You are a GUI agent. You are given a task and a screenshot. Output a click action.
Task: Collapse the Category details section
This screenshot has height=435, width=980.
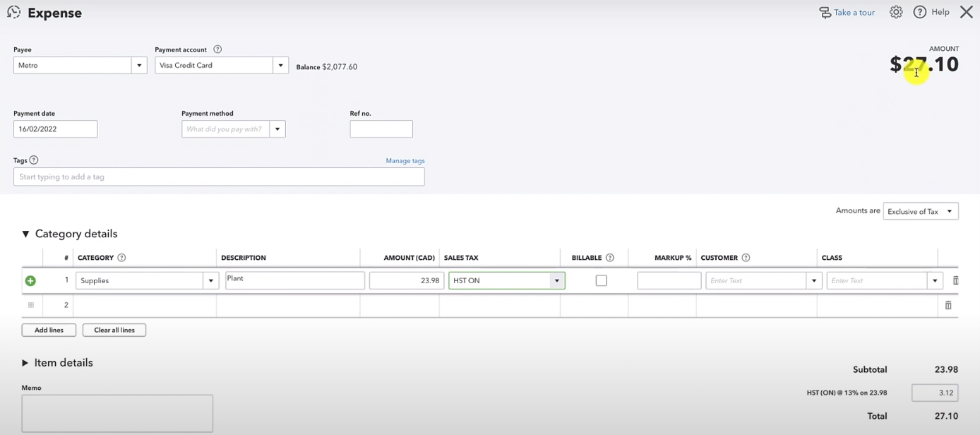tap(25, 234)
